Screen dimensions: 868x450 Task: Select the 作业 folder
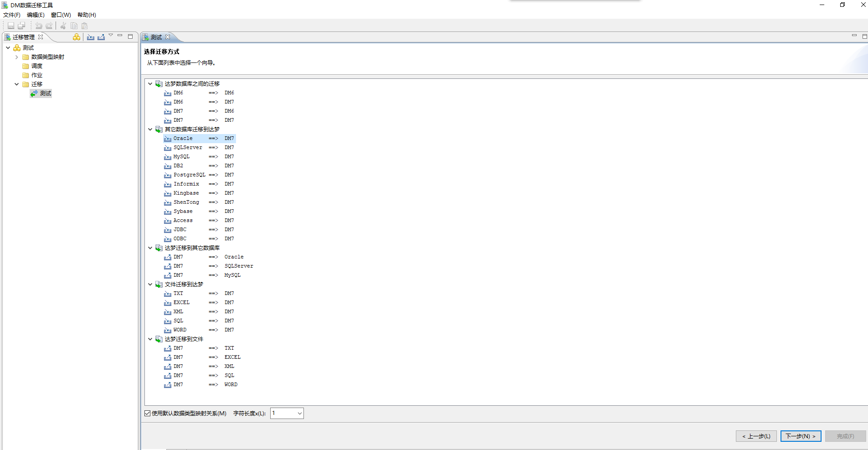(32, 75)
